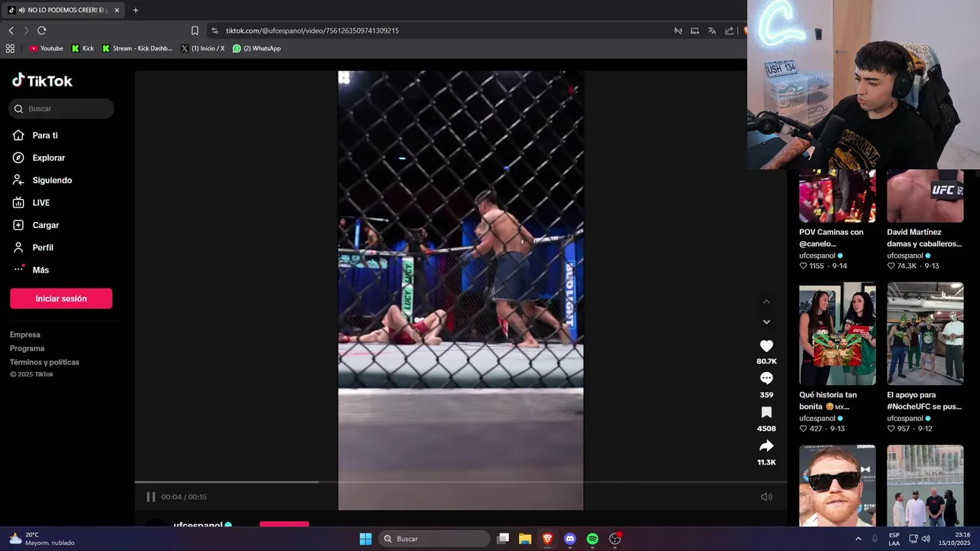Click the browser forward arrow
The width and height of the screenshot is (980, 551).
click(26, 31)
